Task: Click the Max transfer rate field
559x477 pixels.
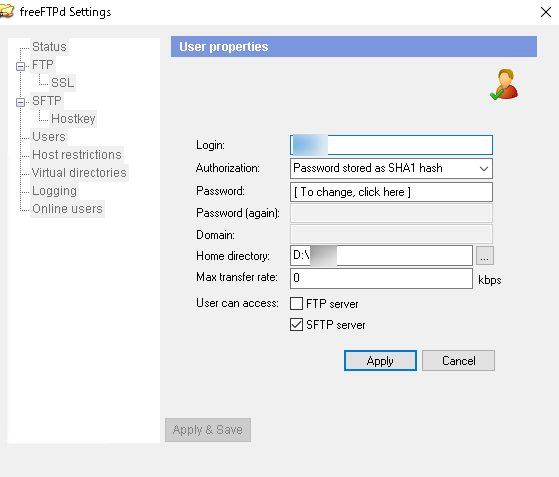Action: 381,278
